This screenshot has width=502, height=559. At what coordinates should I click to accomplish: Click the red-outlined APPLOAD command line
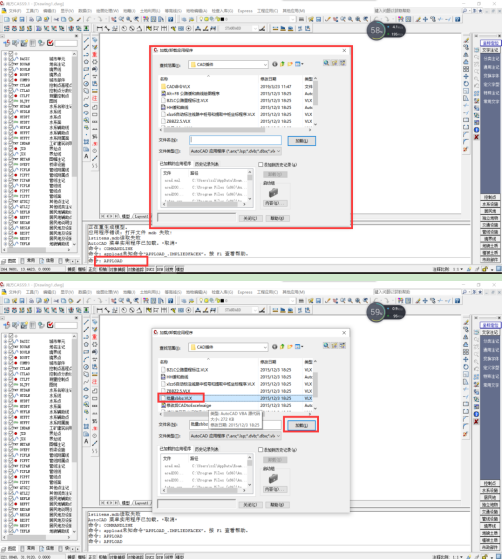(121, 261)
